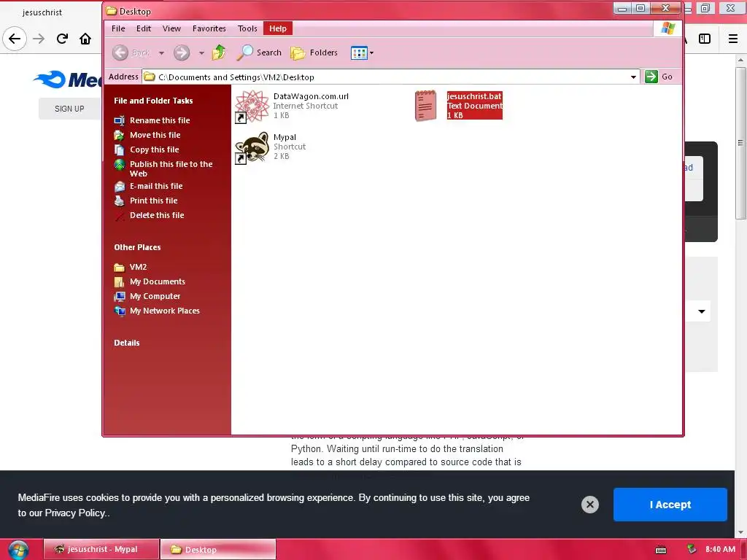The height and width of the screenshot is (560, 747).
Task: Click Delete this file task
Action: 157,215
